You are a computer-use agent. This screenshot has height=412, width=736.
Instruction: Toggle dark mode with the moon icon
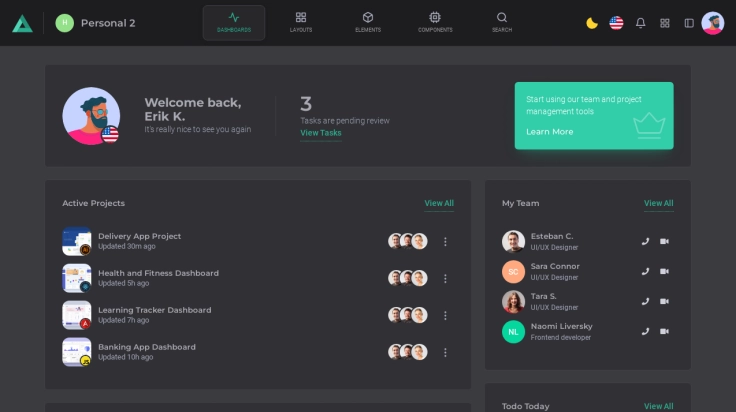click(x=592, y=23)
